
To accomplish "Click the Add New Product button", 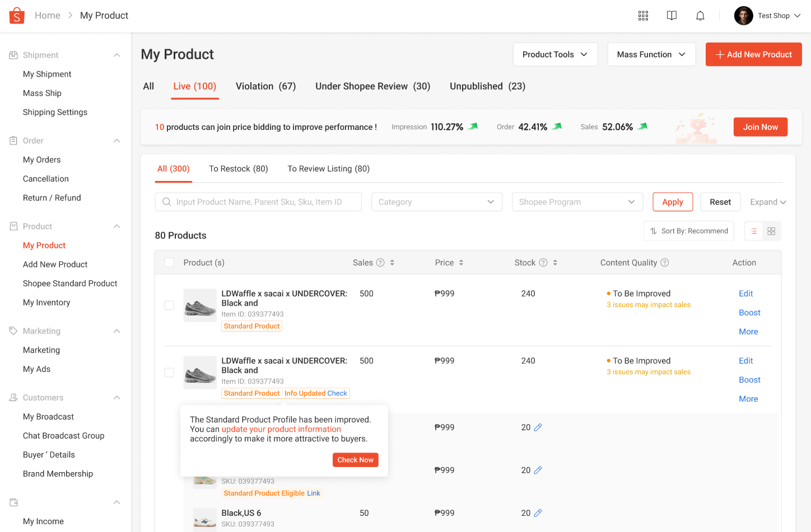I will point(754,54).
